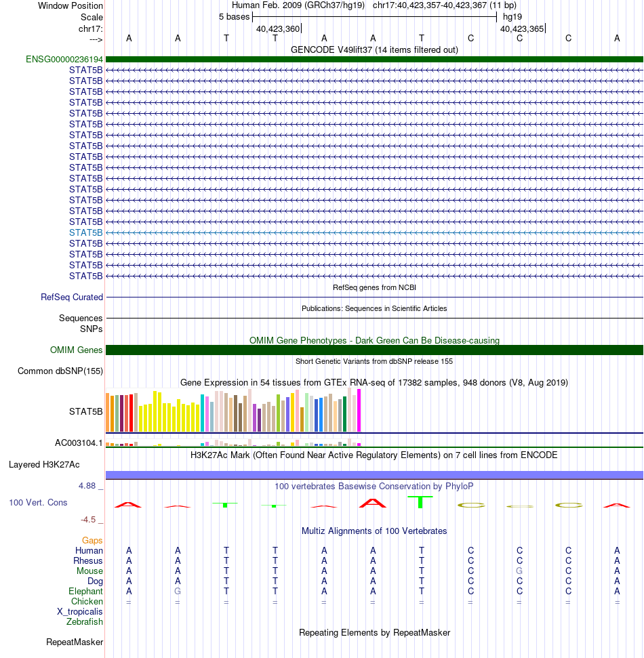Open 'Multiz Alignments of 100 Vertebrates' title
This screenshot has height=658, width=644.
coord(374,531)
